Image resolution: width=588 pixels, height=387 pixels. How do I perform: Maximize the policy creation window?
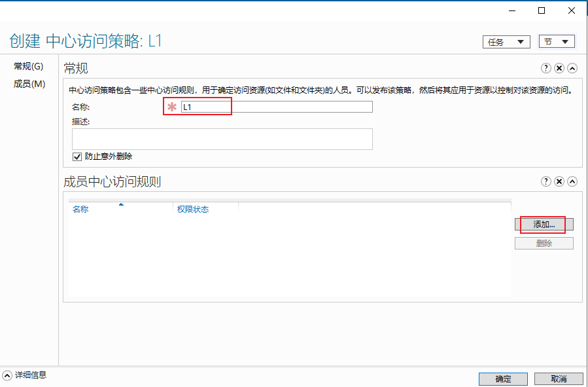point(542,11)
